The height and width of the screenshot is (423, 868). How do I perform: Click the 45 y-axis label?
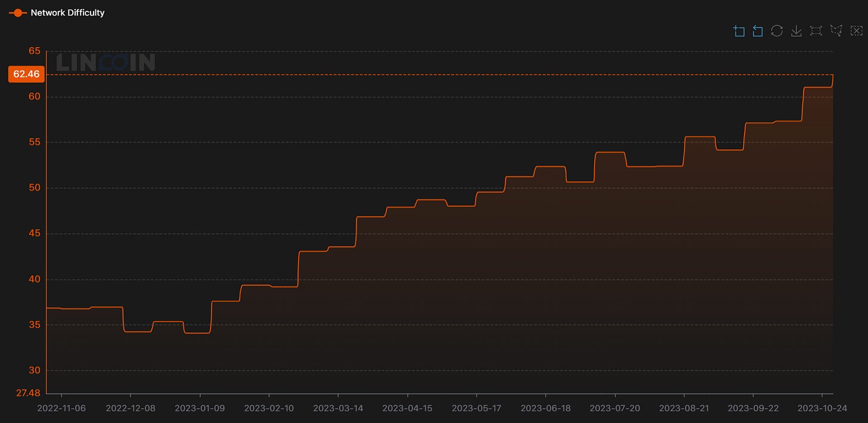click(x=35, y=233)
